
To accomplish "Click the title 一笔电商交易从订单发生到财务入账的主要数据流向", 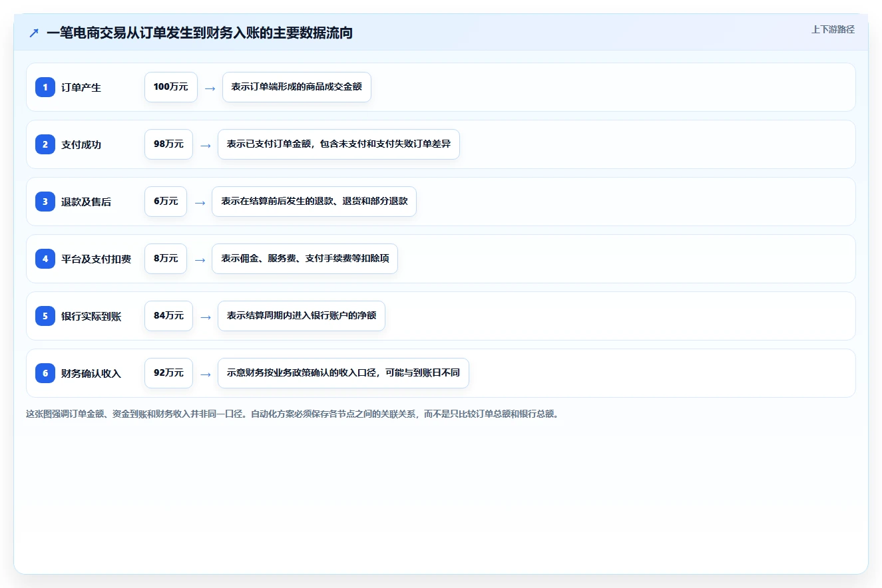I will [x=200, y=33].
